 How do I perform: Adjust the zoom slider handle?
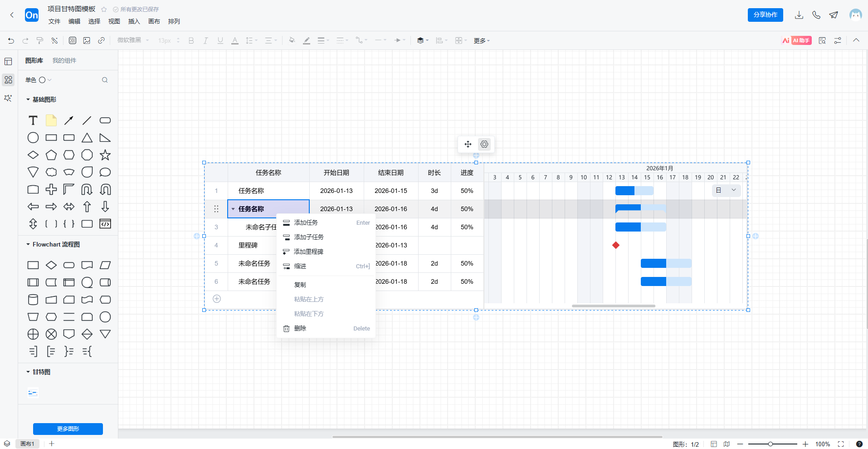click(770, 444)
